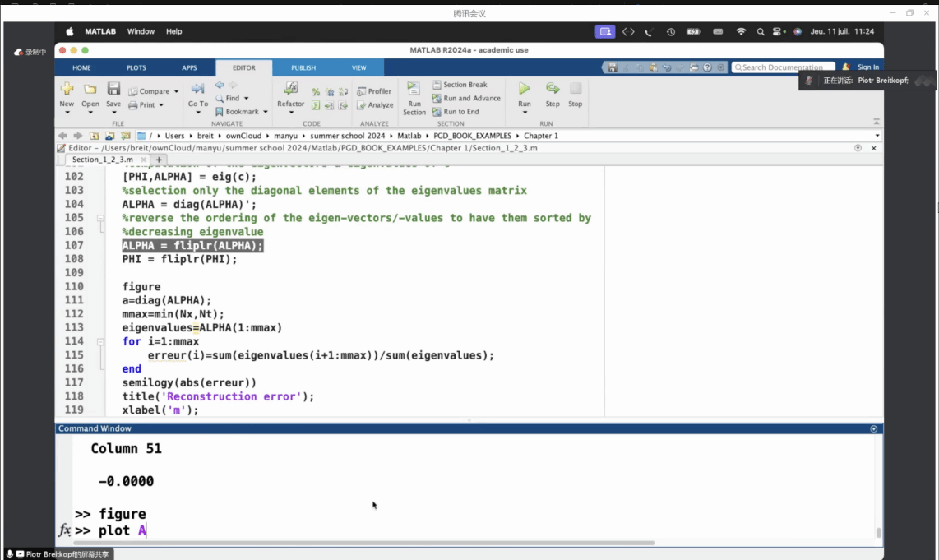Click the Help question mark icon
This screenshot has height=560, width=939.
point(708,67)
